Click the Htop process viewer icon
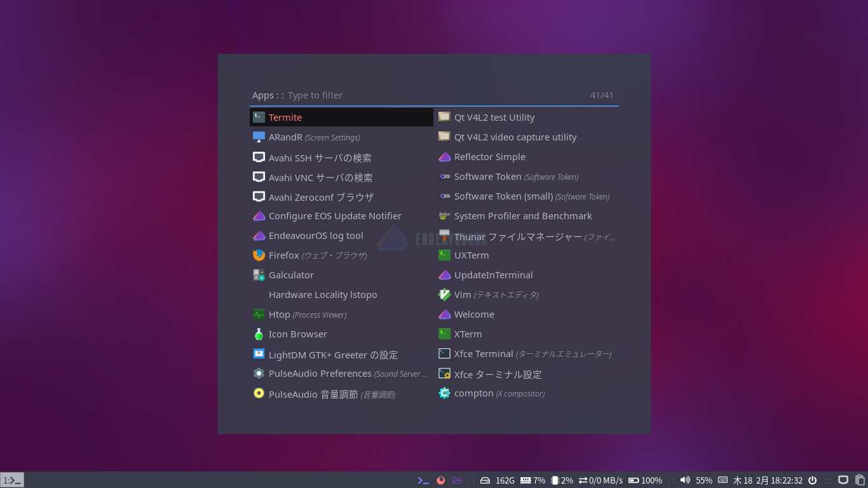The height and width of the screenshot is (488, 868). click(x=259, y=314)
